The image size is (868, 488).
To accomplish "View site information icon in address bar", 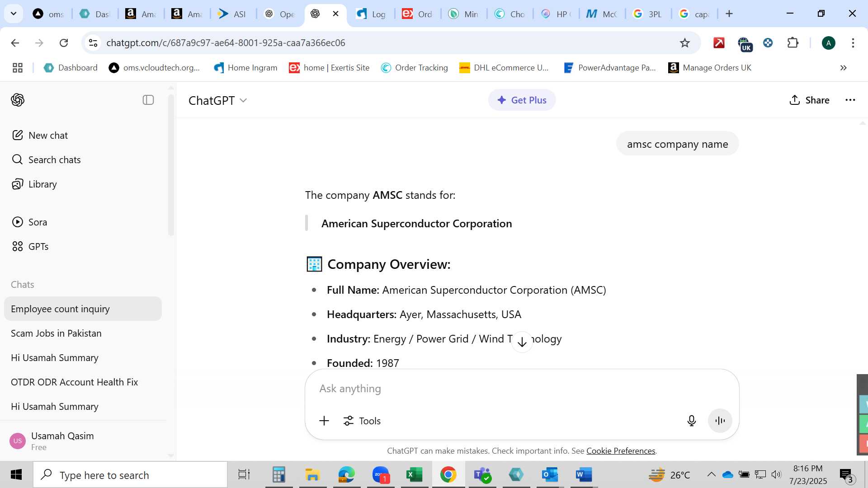I will pos(93,43).
